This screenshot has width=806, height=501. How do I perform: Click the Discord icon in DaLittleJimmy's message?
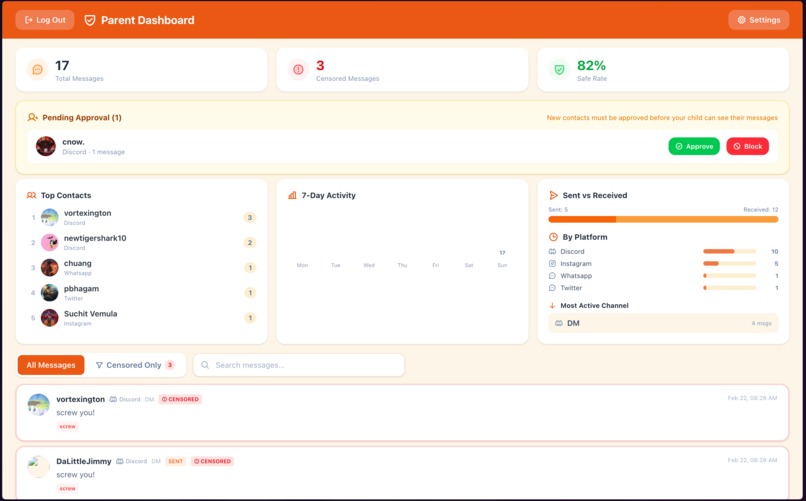(120, 461)
